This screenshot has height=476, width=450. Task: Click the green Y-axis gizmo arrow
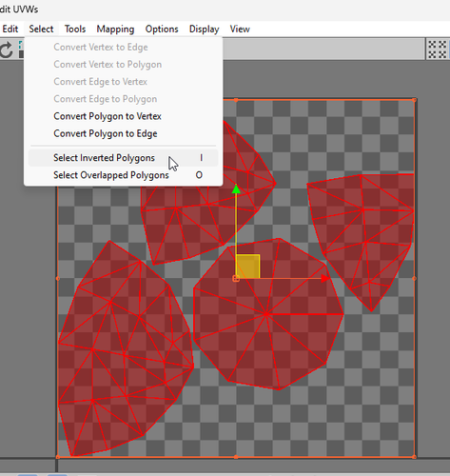coord(236,188)
